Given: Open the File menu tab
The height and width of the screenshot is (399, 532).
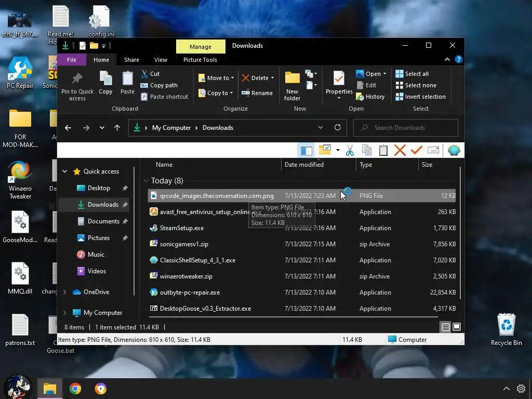Looking at the screenshot, I should (72, 60).
